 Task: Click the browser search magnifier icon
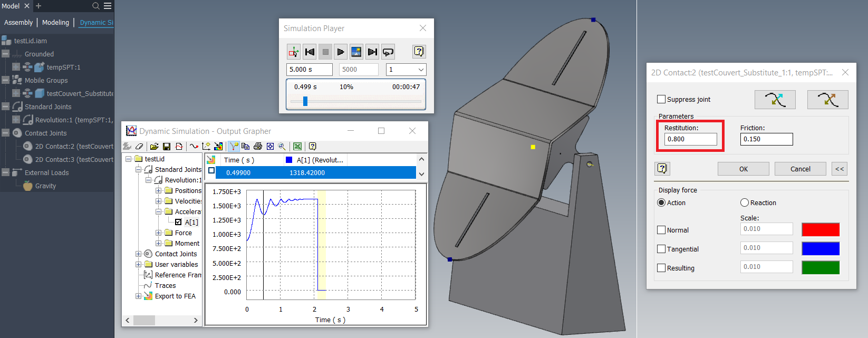[x=96, y=6]
